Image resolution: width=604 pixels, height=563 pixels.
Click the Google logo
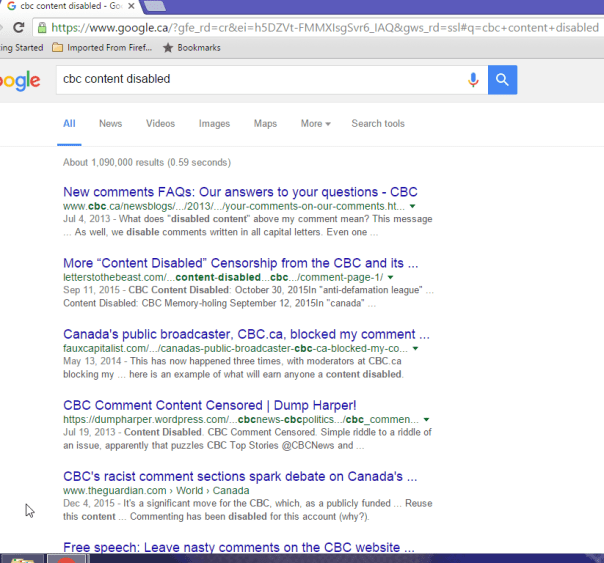pos(19,81)
